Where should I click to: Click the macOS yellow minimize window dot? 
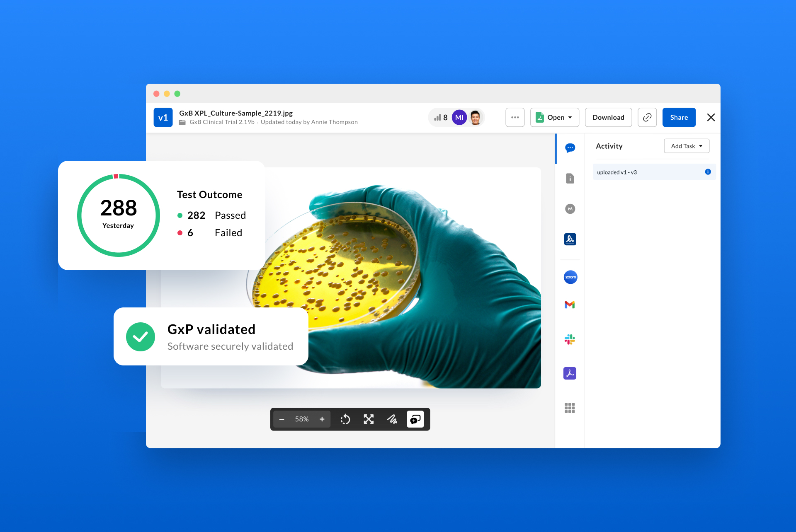(x=167, y=94)
